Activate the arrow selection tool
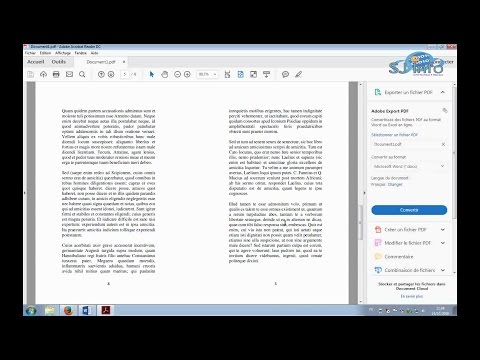This screenshot has width=480, height=360. click(152, 74)
